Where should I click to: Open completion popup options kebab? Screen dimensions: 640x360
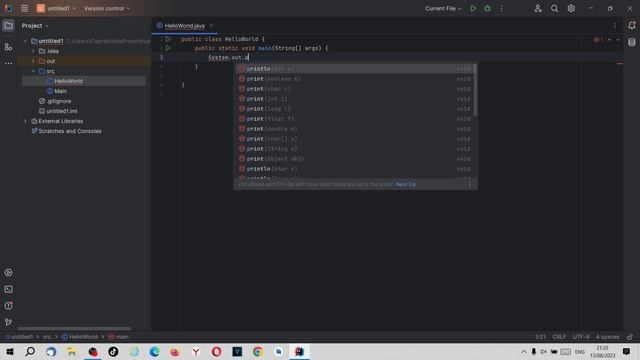pyautogui.click(x=470, y=184)
